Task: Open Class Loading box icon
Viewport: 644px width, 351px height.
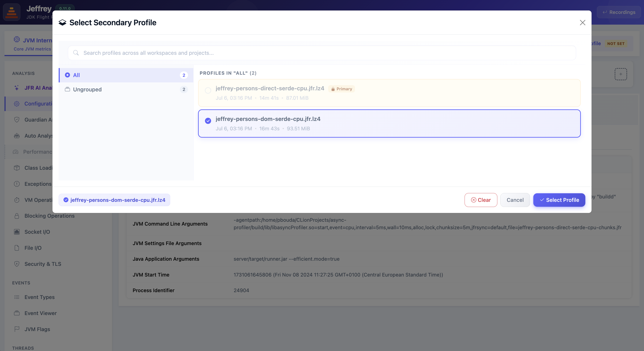Action: click(x=16, y=168)
